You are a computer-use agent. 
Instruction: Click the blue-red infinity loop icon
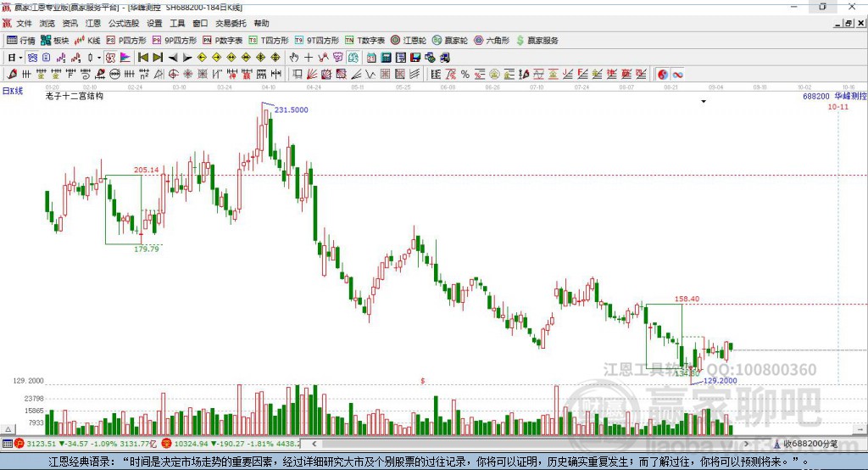click(677, 75)
